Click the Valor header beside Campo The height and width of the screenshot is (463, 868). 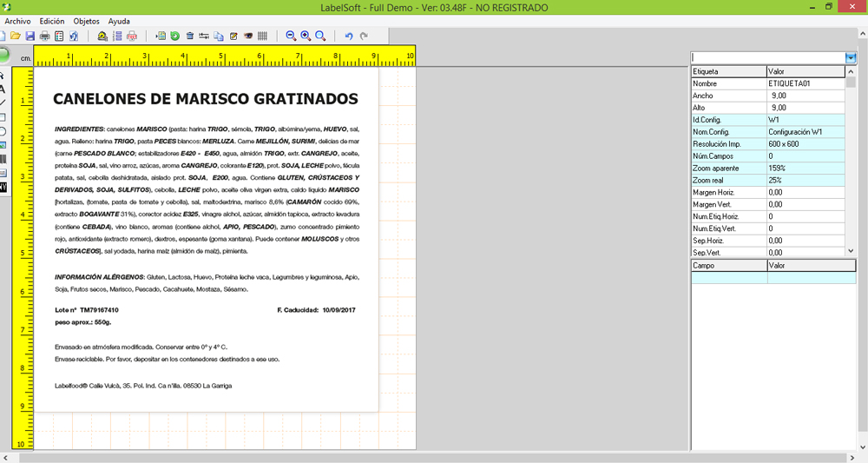pyautogui.click(x=811, y=265)
